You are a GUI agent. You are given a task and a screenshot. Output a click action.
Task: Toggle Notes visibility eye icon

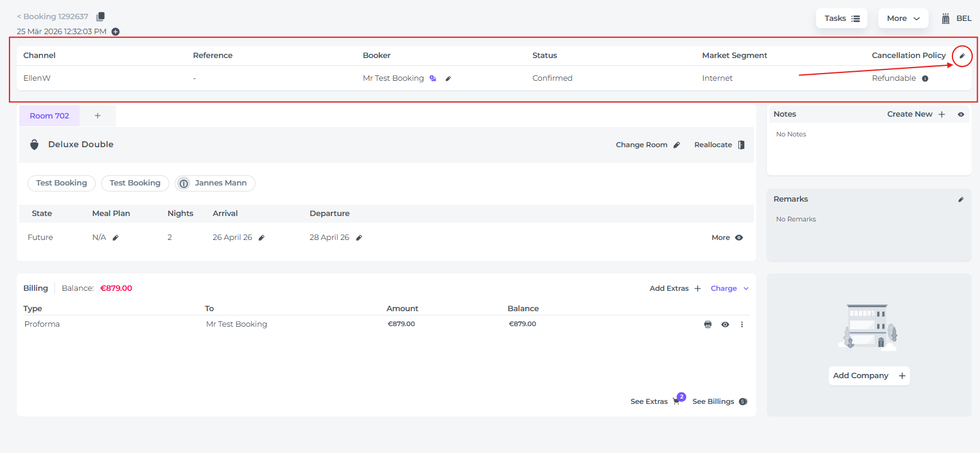(x=961, y=114)
